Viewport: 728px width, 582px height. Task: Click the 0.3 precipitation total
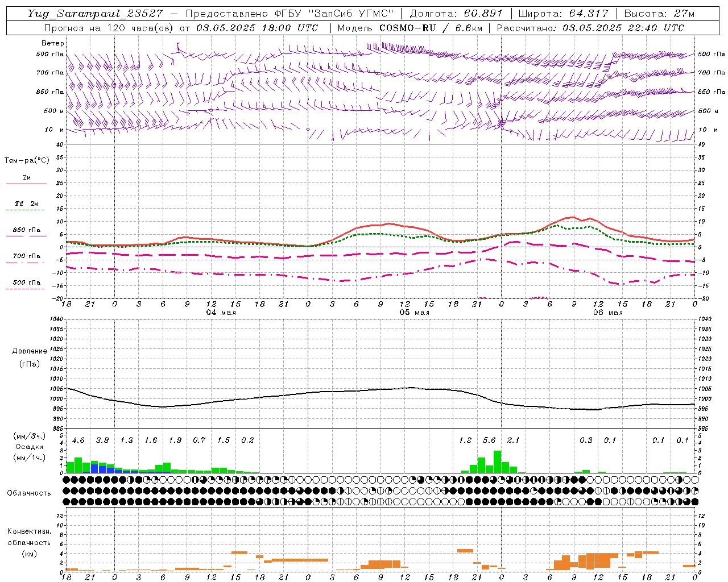point(586,440)
